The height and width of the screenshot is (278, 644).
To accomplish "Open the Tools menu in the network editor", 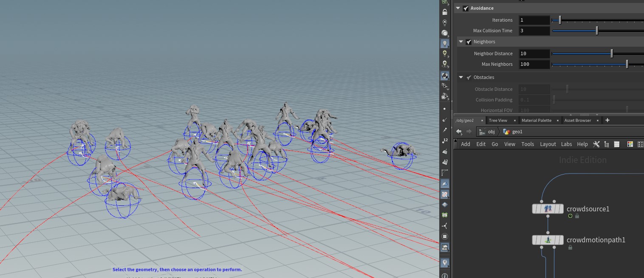I will 528,144.
